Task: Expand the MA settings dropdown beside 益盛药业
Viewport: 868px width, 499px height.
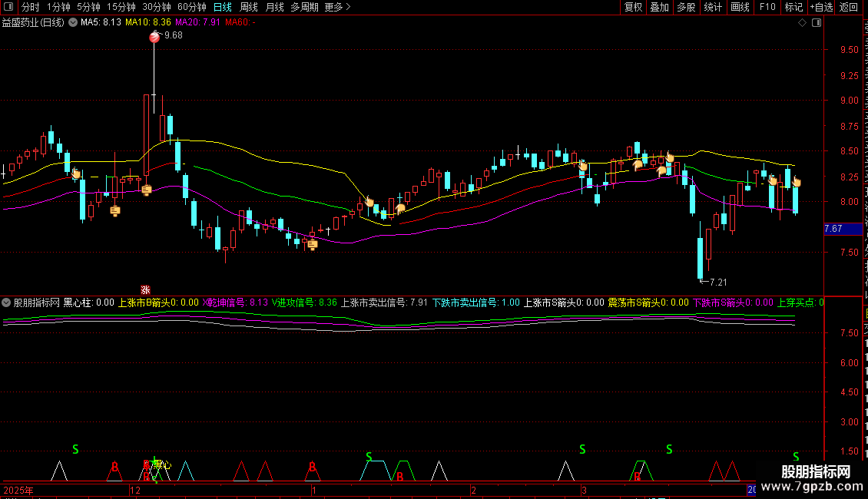Action: coord(73,23)
